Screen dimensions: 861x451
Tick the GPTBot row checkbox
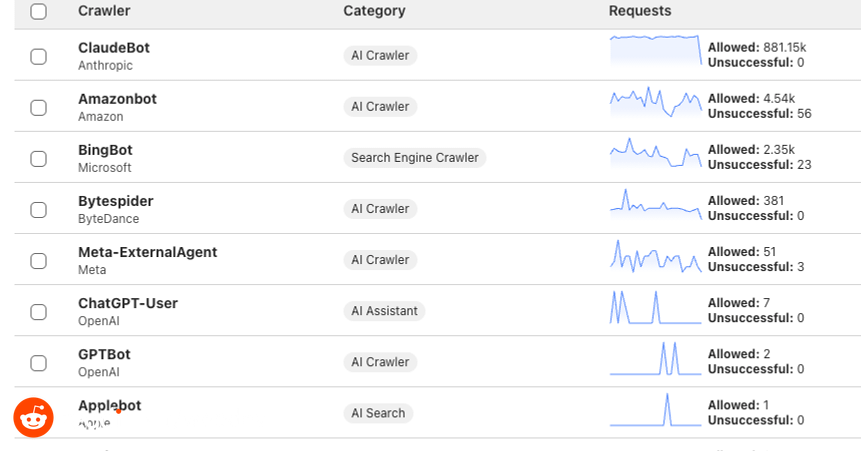click(x=38, y=362)
